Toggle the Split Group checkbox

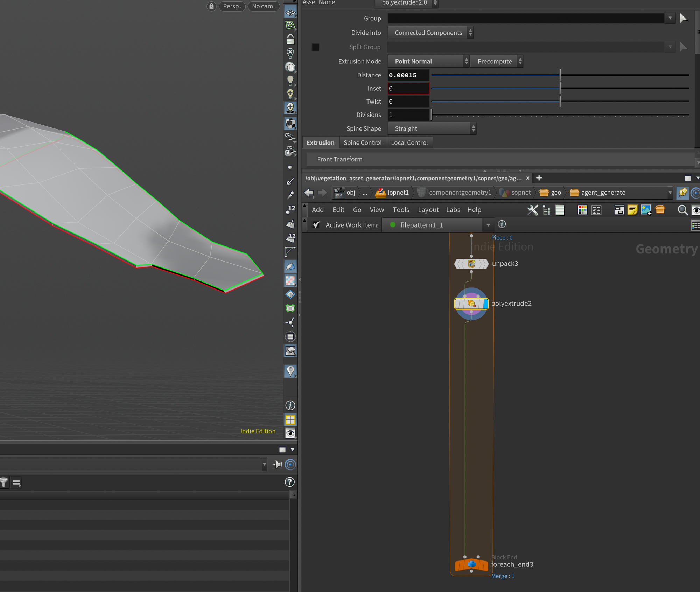click(x=315, y=47)
